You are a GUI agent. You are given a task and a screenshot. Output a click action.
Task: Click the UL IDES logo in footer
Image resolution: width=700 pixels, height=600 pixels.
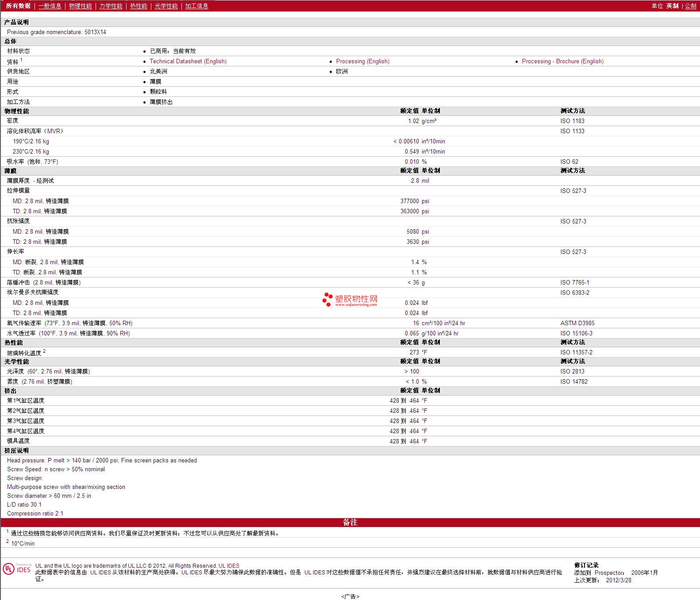coord(17,569)
